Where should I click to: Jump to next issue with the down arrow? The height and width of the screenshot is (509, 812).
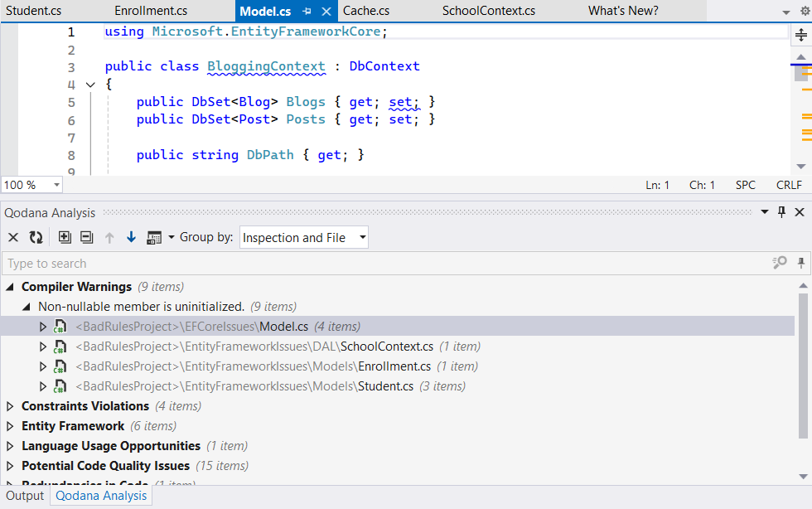[x=131, y=237]
